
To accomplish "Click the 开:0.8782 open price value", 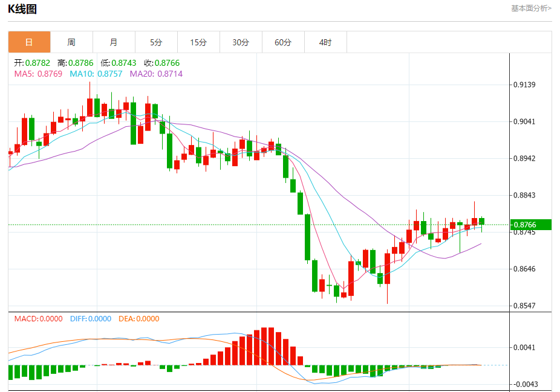I will pos(32,63).
